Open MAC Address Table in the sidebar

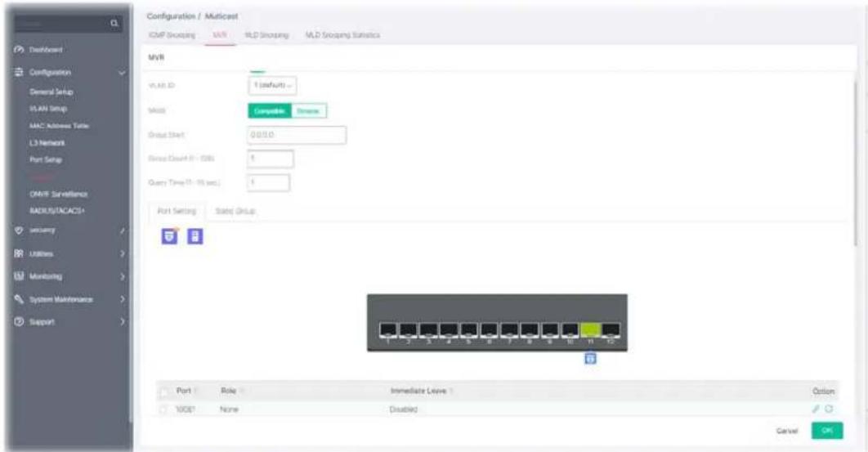[x=59, y=126]
